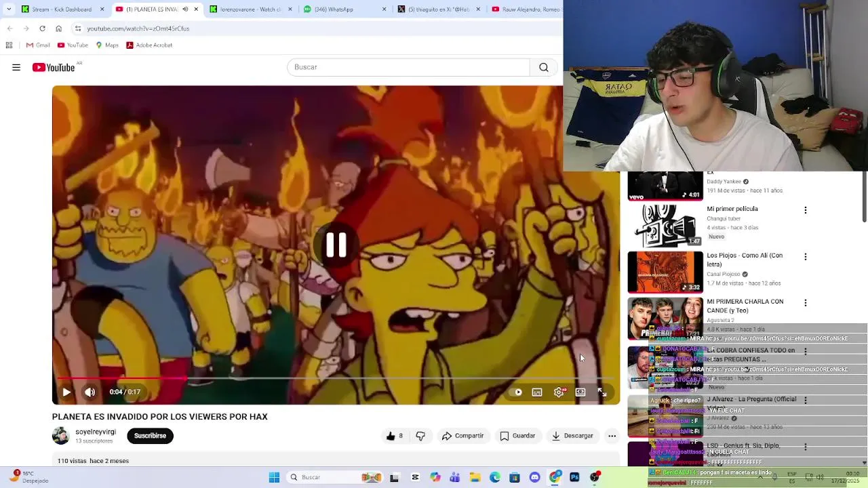The image size is (868, 488).
Task: Click the search magnifier button on YouTube
Action: click(x=544, y=67)
